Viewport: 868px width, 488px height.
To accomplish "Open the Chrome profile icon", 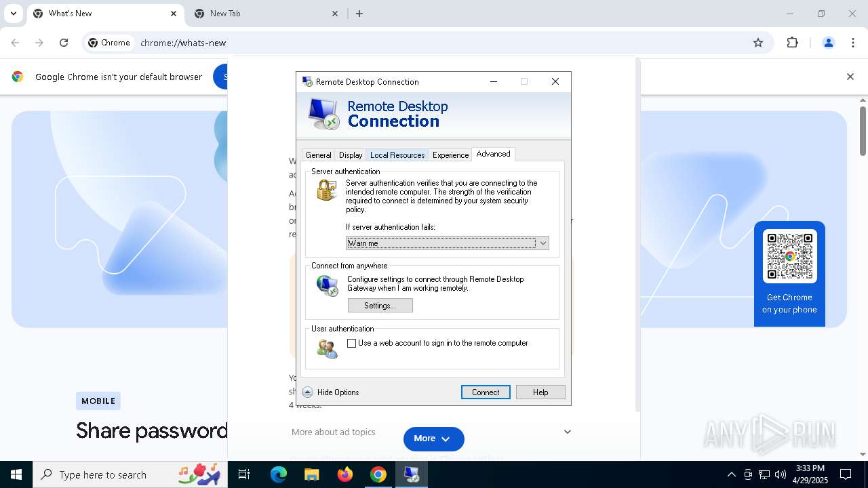I will pyautogui.click(x=829, y=43).
